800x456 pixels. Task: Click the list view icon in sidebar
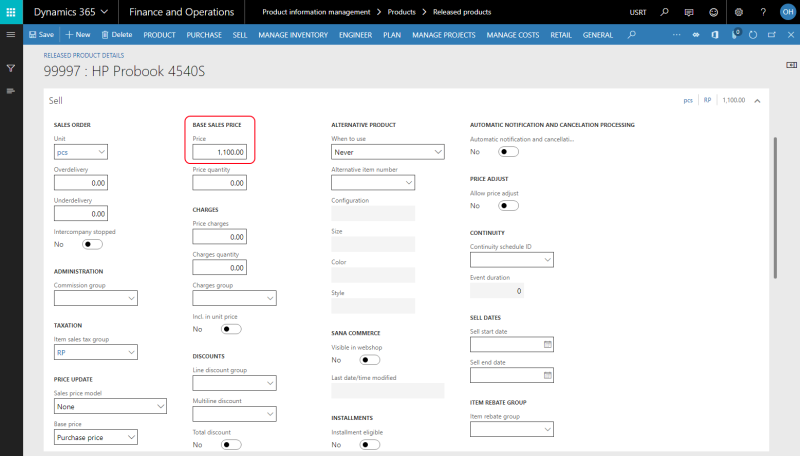[11, 91]
